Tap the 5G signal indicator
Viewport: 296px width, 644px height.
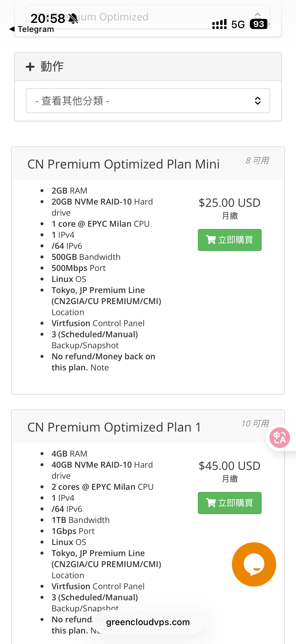click(238, 25)
